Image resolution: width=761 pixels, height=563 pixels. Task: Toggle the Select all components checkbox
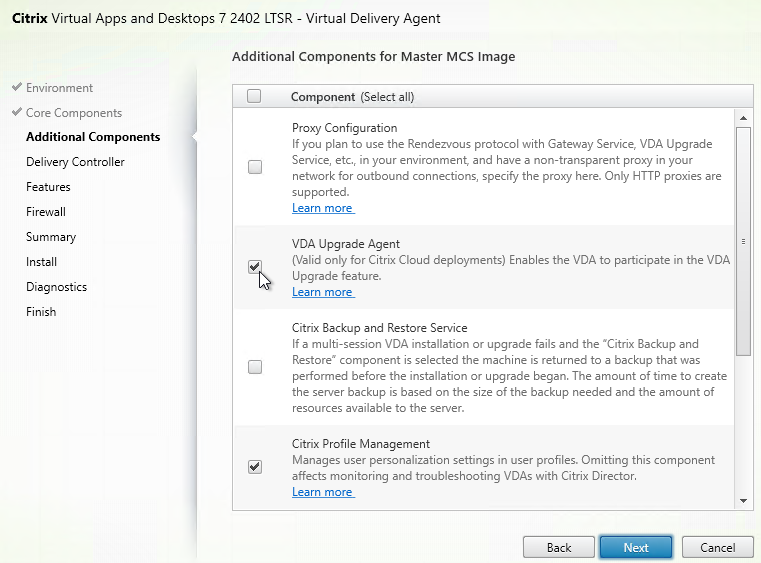tap(254, 96)
